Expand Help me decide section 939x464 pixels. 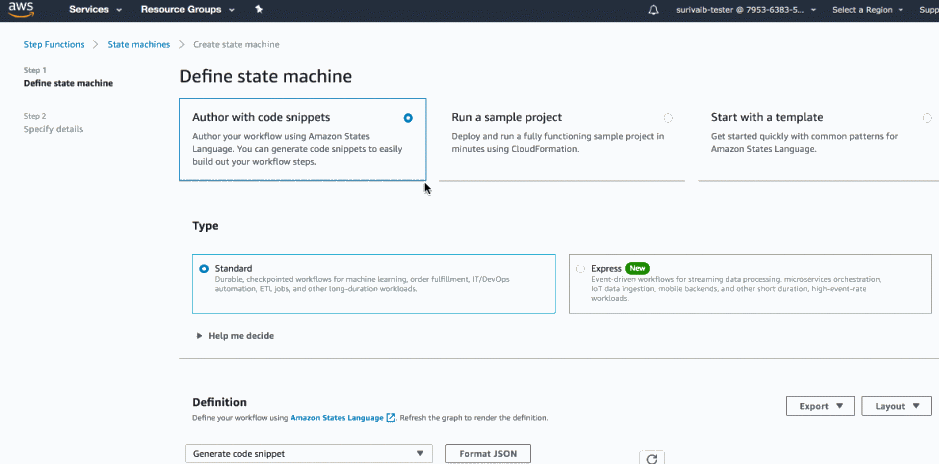point(235,336)
